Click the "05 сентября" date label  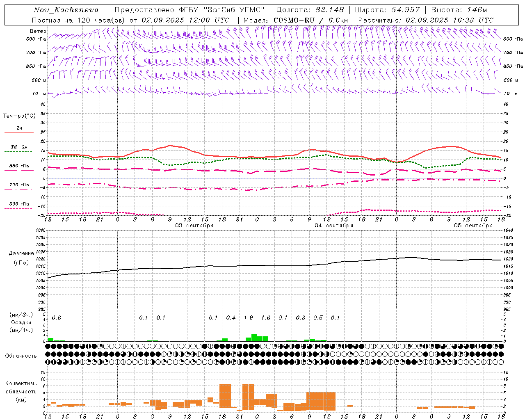pyautogui.click(x=473, y=226)
